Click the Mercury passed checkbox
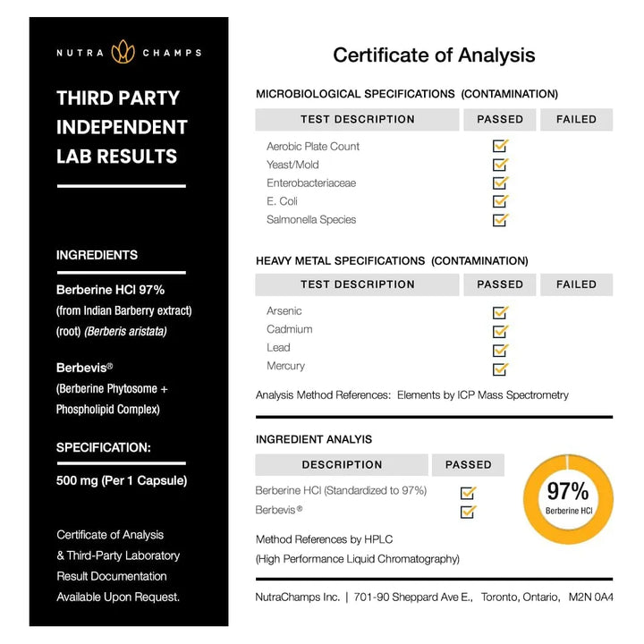Image resolution: width=644 pixels, height=644 pixels. [500, 368]
